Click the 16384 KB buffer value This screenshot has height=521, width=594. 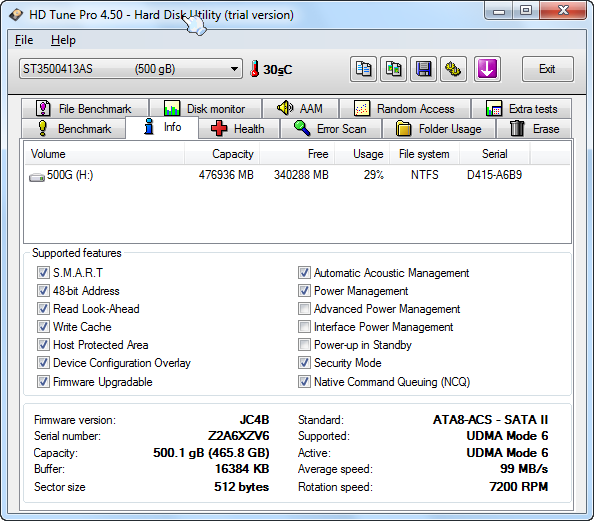click(x=242, y=469)
